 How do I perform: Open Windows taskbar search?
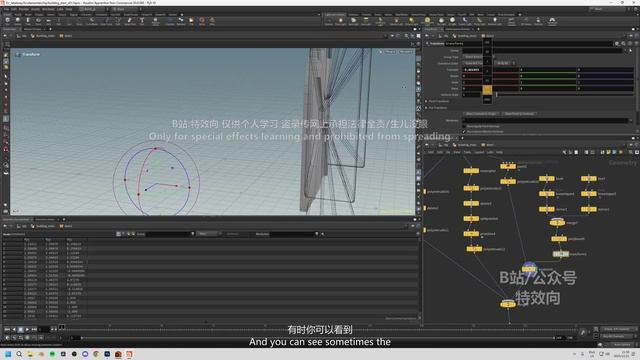(x=19, y=354)
